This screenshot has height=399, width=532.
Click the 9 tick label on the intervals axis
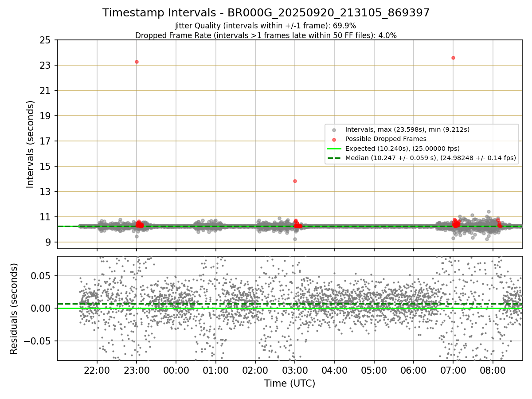tap(49, 243)
